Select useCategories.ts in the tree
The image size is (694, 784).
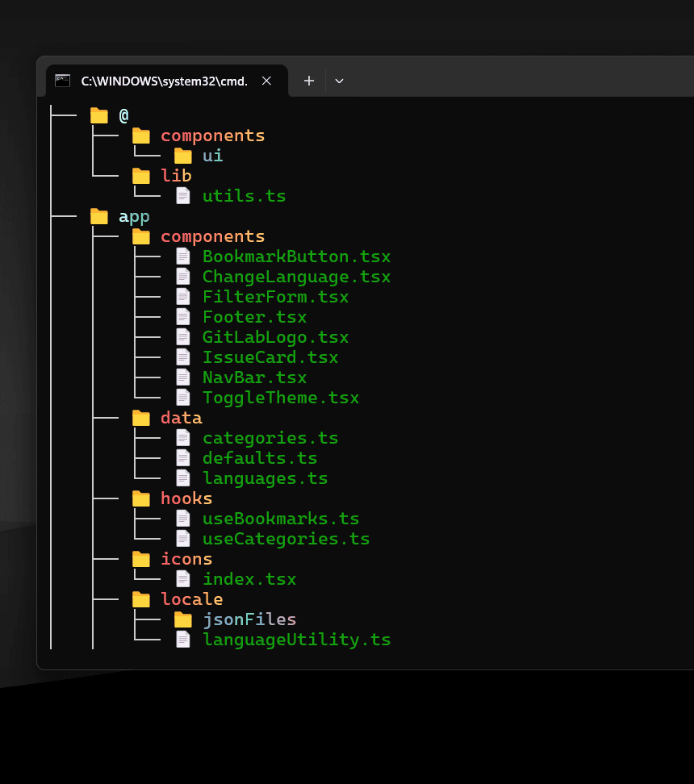point(286,539)
